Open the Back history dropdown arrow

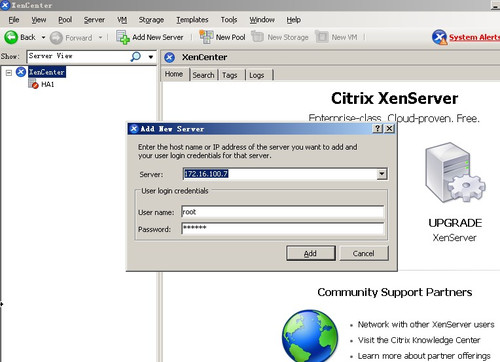(x=43, y=37)
